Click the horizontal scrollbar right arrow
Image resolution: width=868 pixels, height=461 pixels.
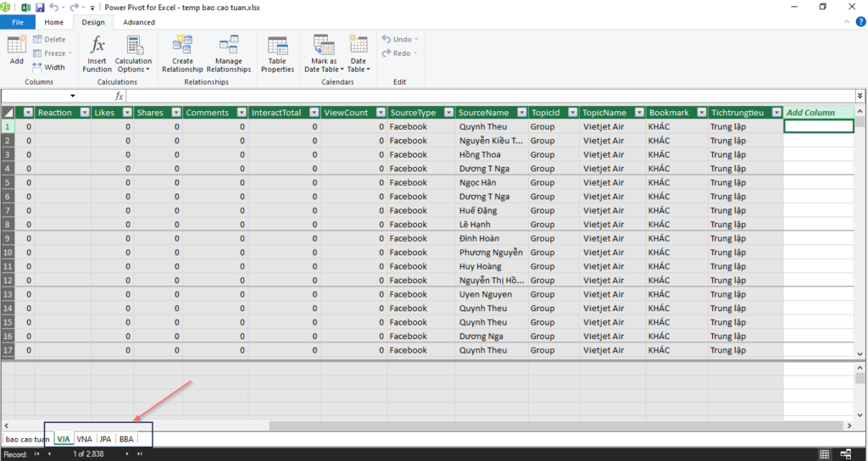coord(849,425)
